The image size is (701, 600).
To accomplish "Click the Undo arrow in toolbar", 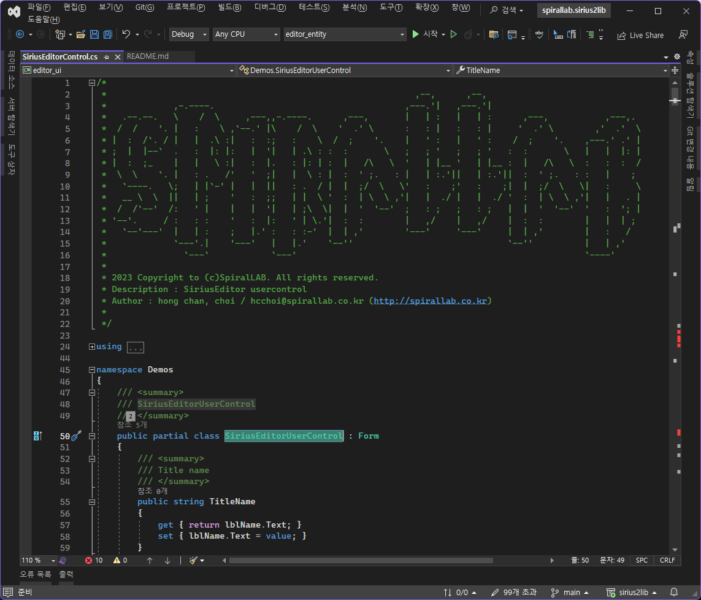I will (127, 34).
